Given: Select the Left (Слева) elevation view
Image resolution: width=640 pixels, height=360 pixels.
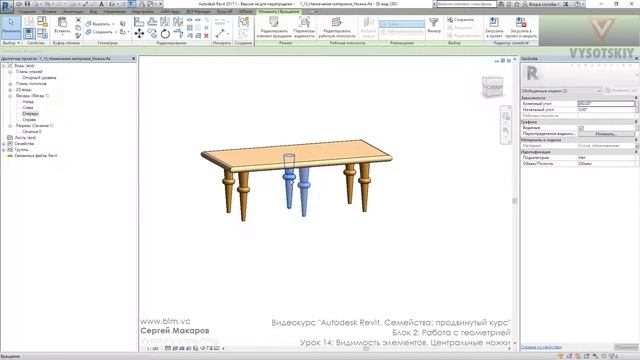Looking at the screenshot, I should [x=28, y=108].
